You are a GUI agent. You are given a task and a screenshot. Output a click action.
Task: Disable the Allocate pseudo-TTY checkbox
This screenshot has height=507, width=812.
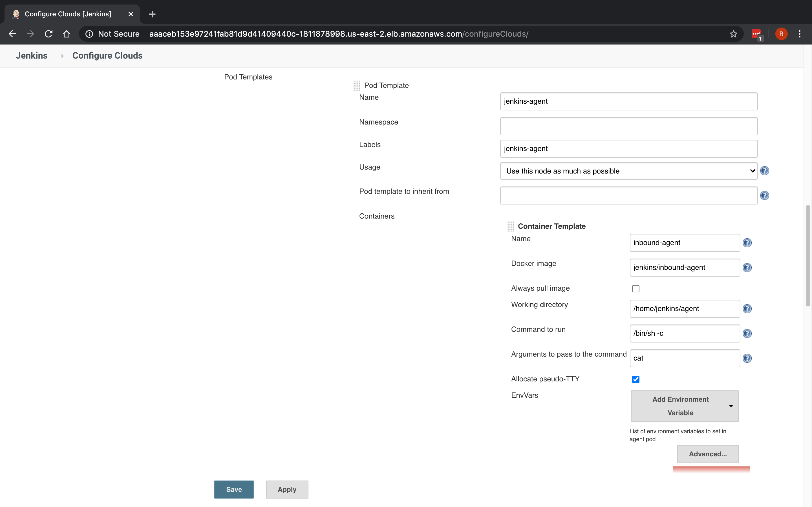pyautogui.click(x=636, y=379)
